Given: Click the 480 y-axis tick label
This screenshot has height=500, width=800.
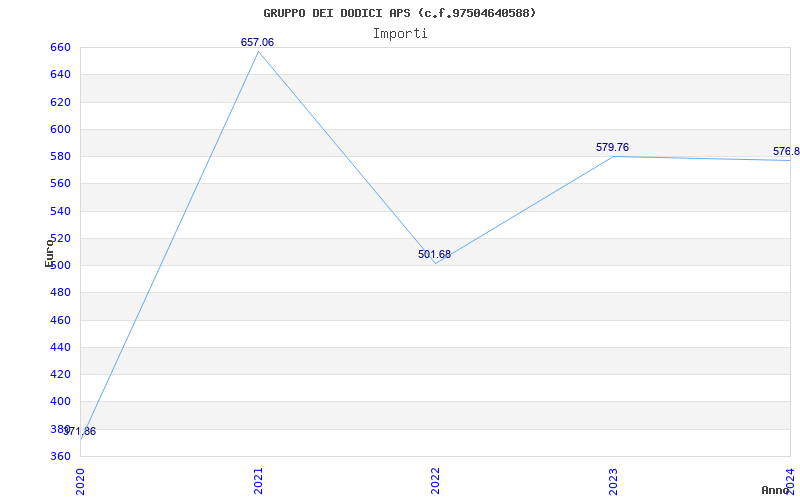Looking at the screenshot, I should tap(61, 293).
